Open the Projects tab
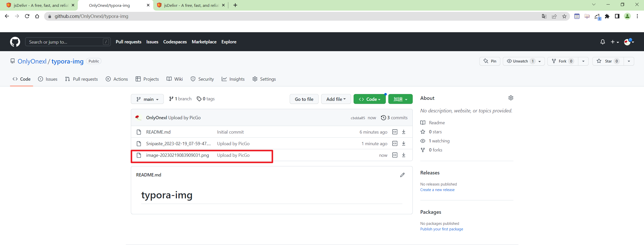The height and width of the screenshot is (245, 644). pos(147,79)
